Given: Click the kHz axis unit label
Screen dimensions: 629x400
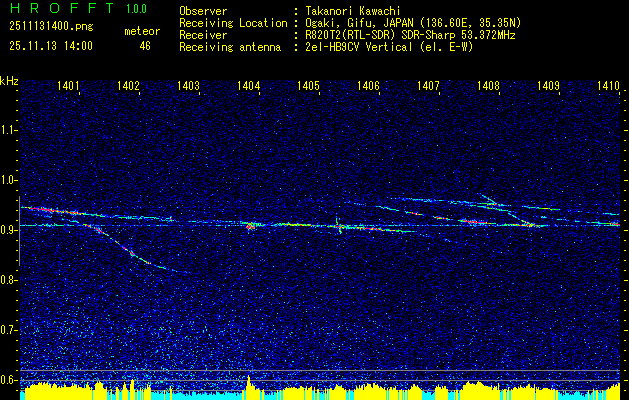Looking at the screenshot, I should (9, 81).
